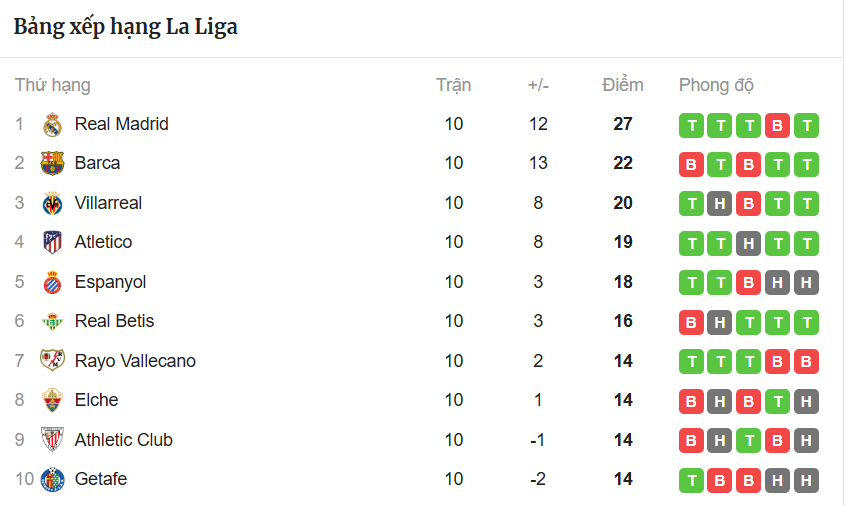The width and height of the screenshot is (844, 506).
Task: Open the Villarreal team name link
Action: (108, 203)
